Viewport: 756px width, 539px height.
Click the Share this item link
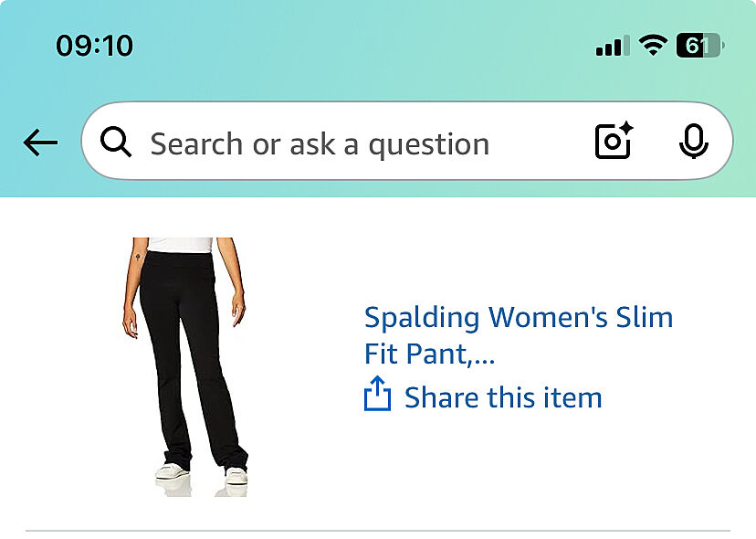point(503,397)
